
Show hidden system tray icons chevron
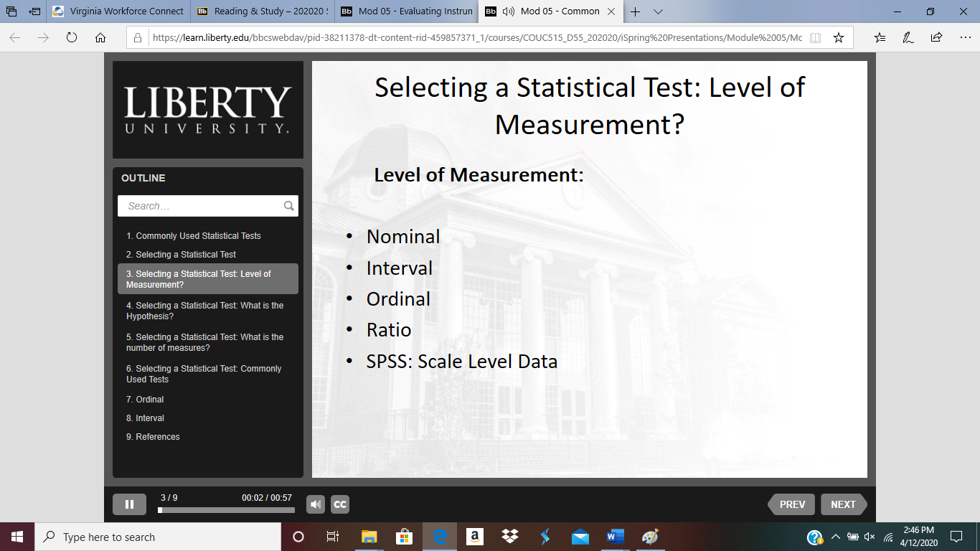click(836, 537)
